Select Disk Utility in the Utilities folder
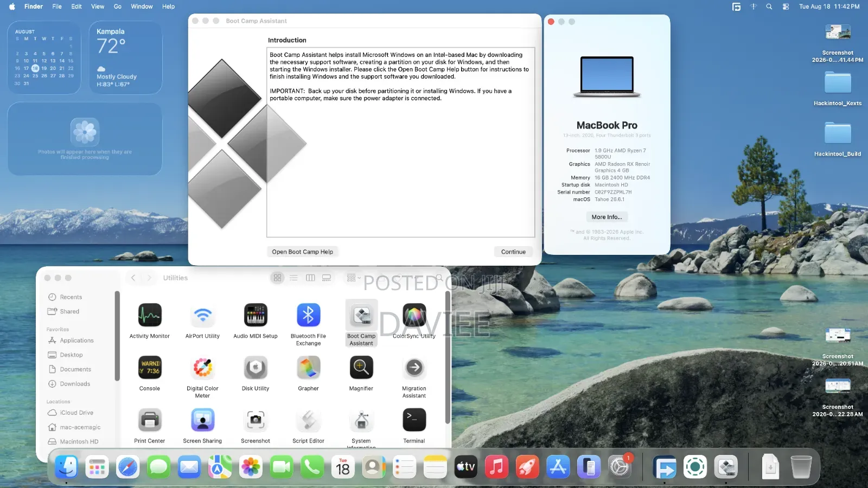The width and height of the screenshot is (868, 488). (x=256, y=368)
